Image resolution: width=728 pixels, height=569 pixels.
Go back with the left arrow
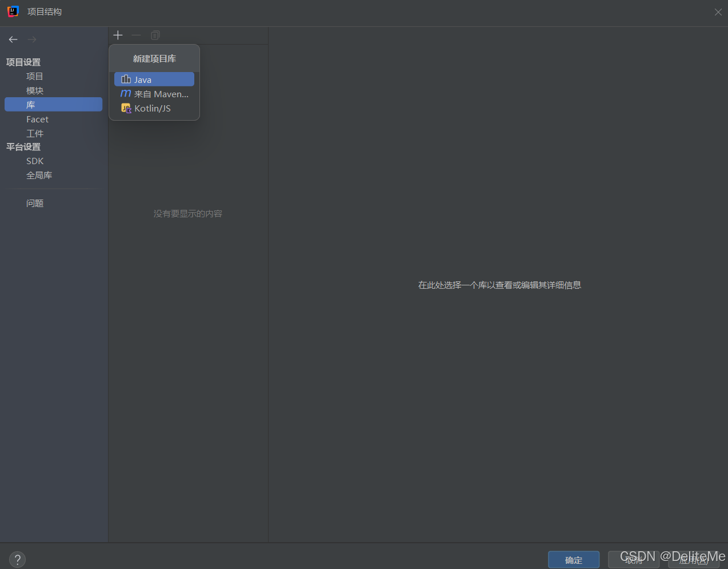tap(13, 39)
